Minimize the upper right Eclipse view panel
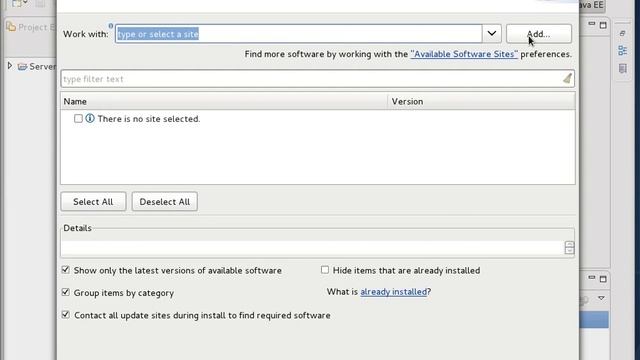This screenshot has height=360, width=640. [591, 24]
